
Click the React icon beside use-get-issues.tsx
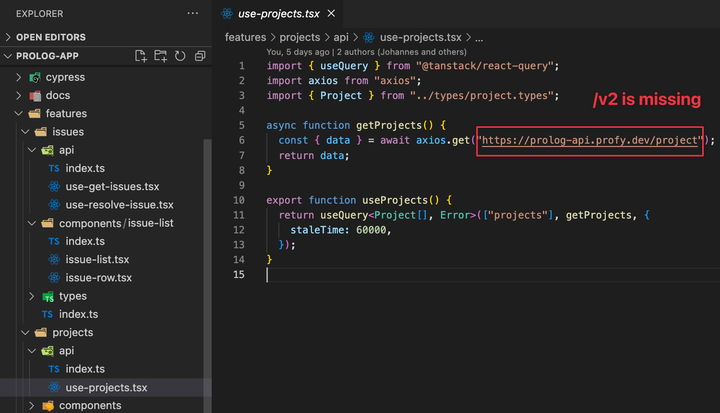click(x=54, y=187)
